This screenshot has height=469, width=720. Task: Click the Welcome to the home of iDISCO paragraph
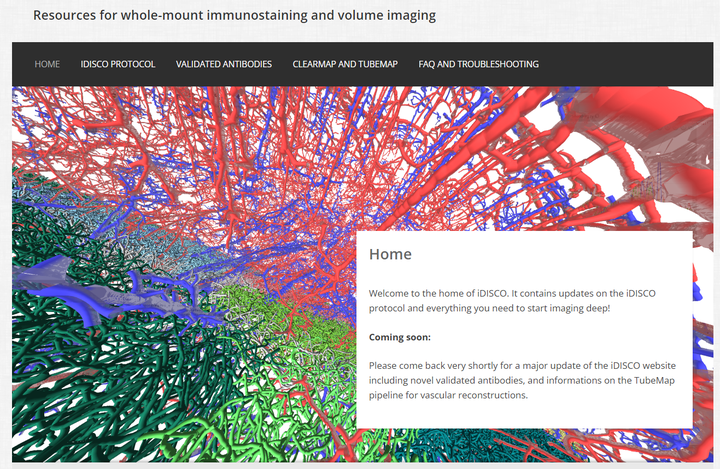pos(512,300)
